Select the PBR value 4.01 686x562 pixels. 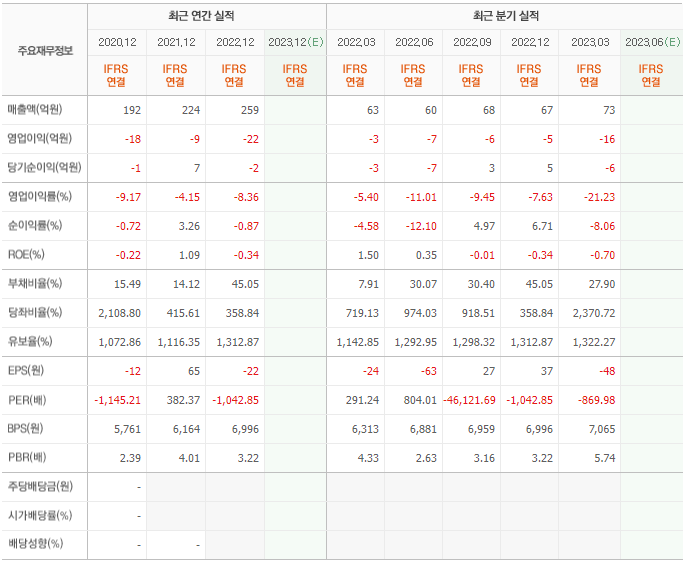tap(189, 458)
